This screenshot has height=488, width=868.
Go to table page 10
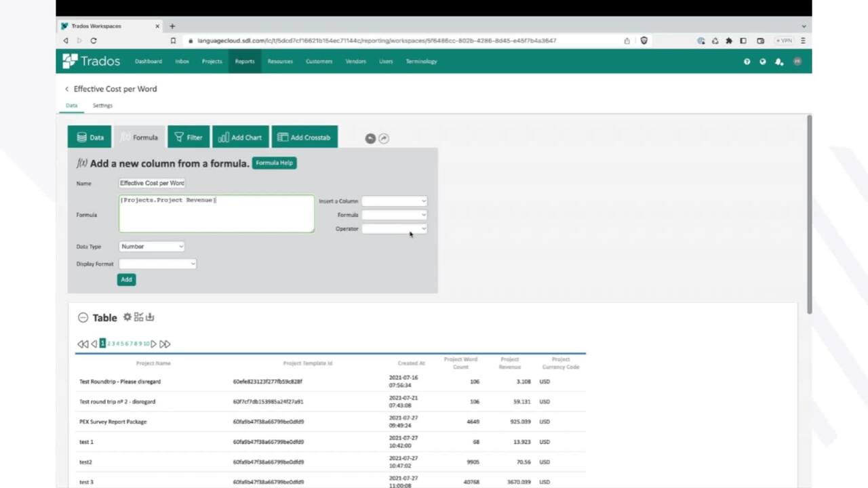146,344
